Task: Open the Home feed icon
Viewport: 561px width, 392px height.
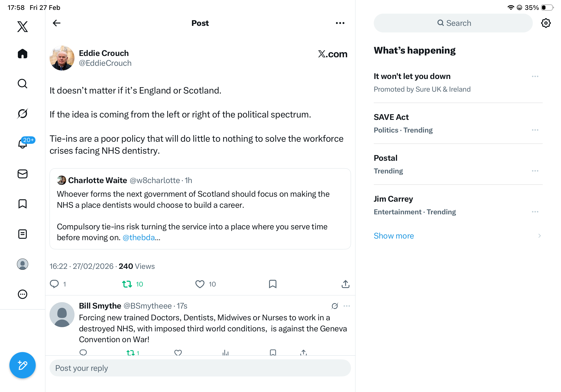Action: click(x=23, y=54)
